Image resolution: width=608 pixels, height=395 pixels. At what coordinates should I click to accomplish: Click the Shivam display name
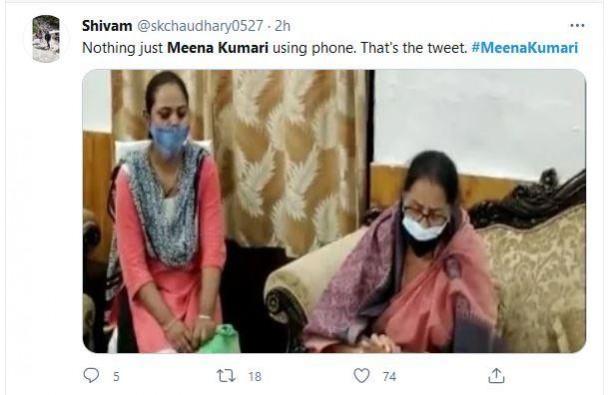coord(107,26)
